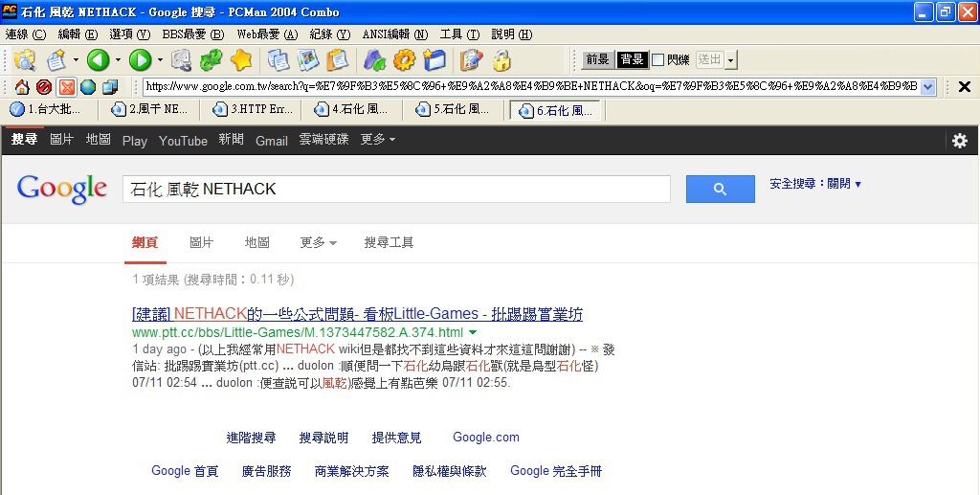
Task: Click the Google logo
Action: [62, 189]
